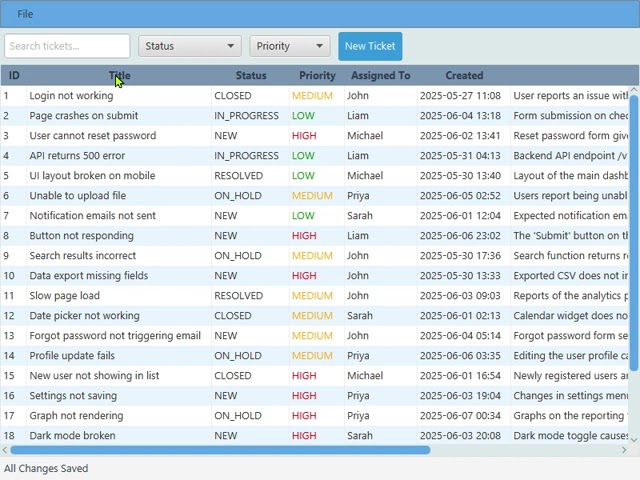The width and height of the screenshot is (640, 480).
Task: Select 'User cannot reset password' title
Action: [x=93, y=136]
